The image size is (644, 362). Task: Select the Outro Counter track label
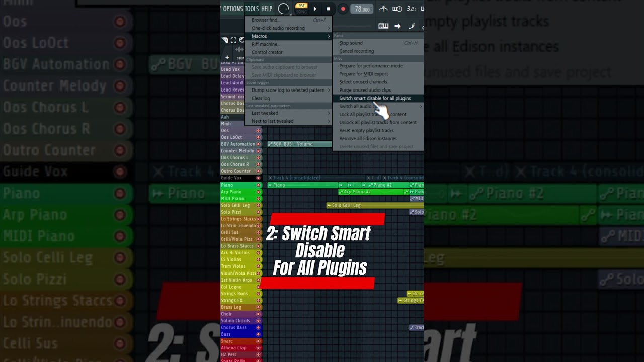[236, 171]
